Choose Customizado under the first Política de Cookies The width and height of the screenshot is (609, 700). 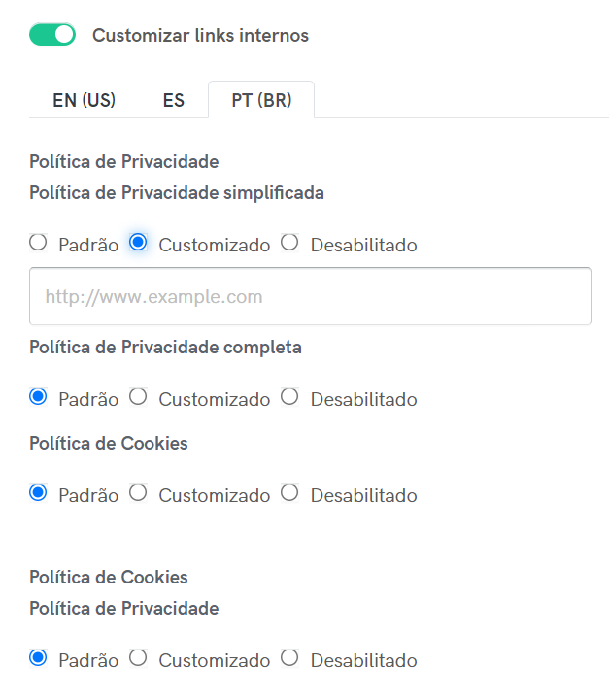click(138, 493)
